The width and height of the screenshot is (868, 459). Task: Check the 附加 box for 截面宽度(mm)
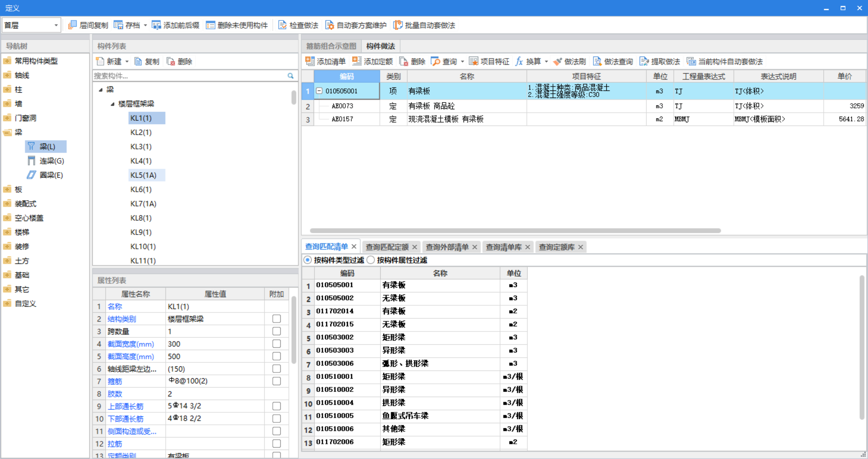[x=276, y=343]
